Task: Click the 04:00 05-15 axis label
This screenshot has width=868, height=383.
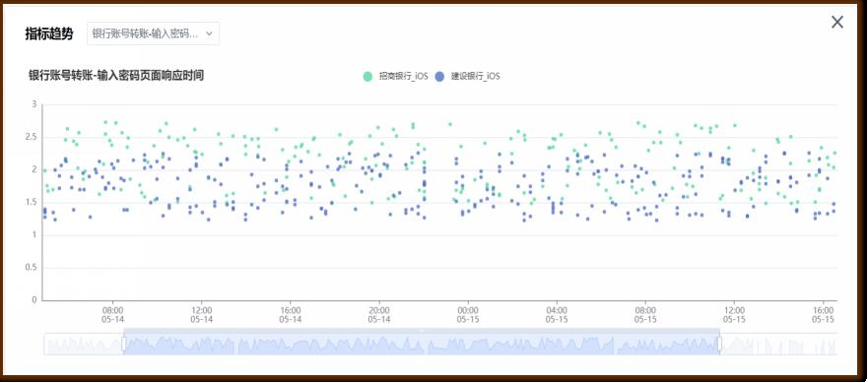Action: [x=557, y=315]
